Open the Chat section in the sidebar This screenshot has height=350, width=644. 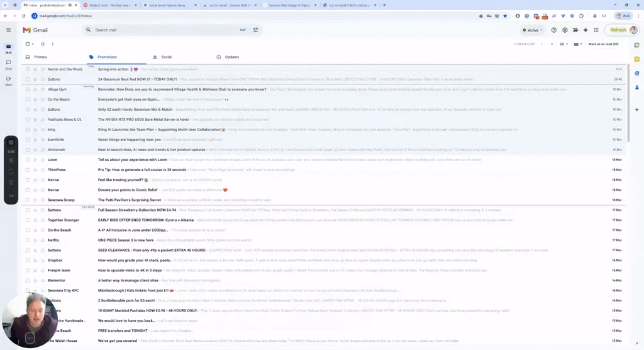point(8,65)
